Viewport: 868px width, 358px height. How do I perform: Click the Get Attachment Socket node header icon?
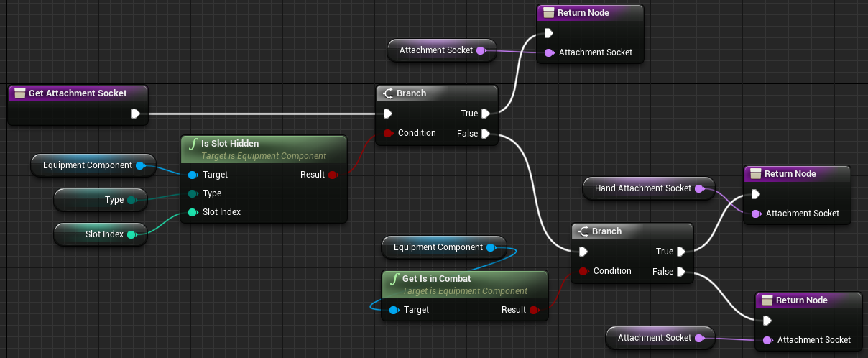(19, 93)
